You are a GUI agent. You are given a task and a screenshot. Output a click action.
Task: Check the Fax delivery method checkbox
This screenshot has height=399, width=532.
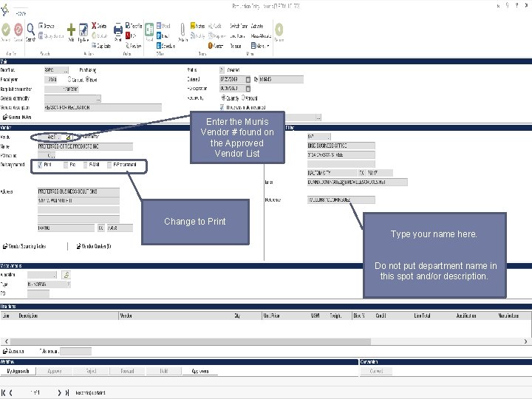tap(66, 165)
